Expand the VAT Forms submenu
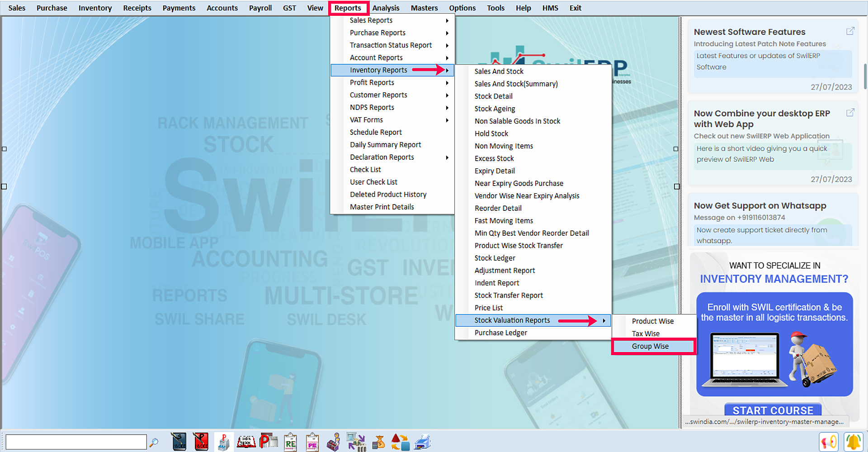This screenshot has height=452, width=868. 392,120
